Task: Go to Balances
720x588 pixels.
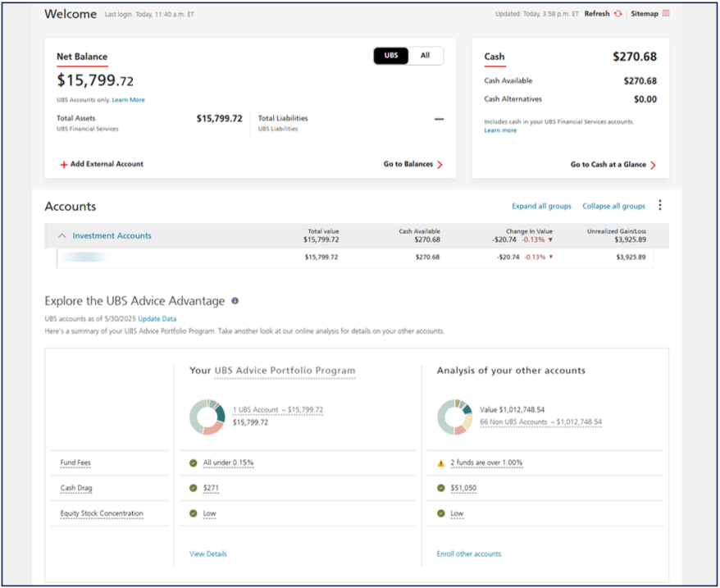Action: tap(408, 164)
